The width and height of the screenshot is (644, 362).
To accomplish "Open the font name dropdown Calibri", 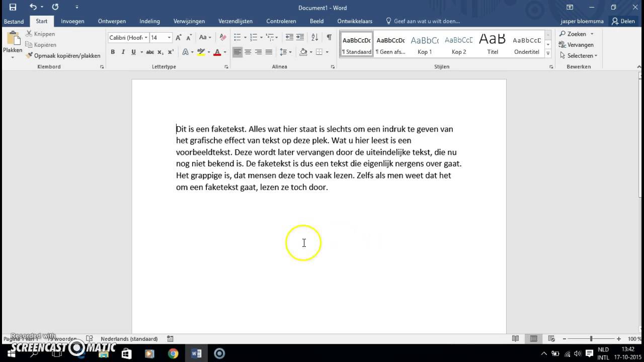I will point(146,38).
